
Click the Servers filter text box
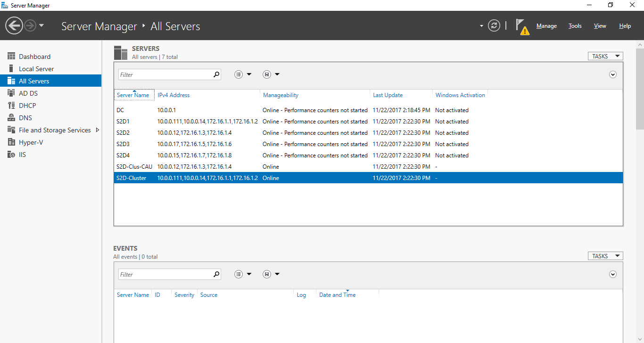click(x=165, y=74)
